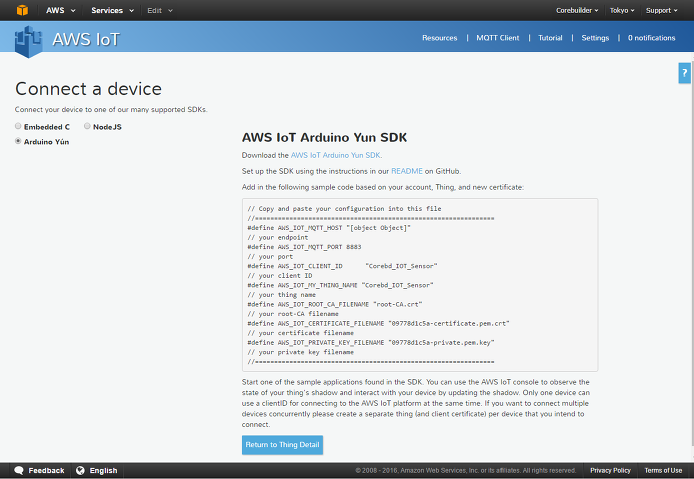
Task: Click the orange AWS cube logo
Action: [22, 10]
